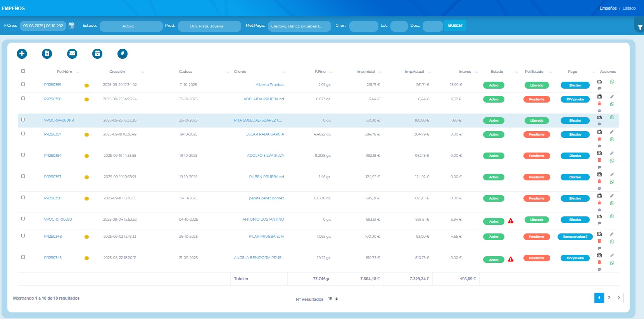Toggle the funnel filter icon at top right
This screenshot has width=644, height=319.
click(x=640, y=27)
